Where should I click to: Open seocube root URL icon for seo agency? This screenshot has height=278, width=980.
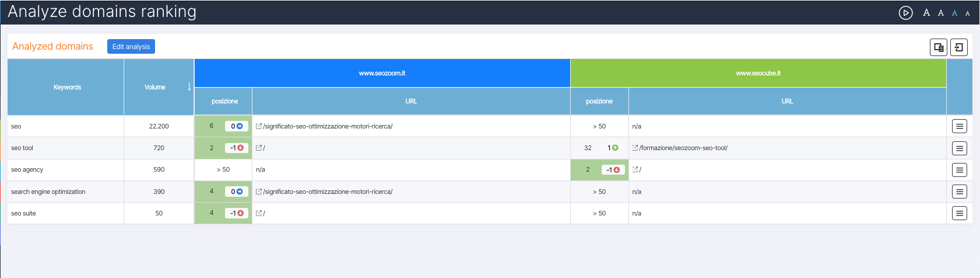pyautogui.click(x=635, y=169)
